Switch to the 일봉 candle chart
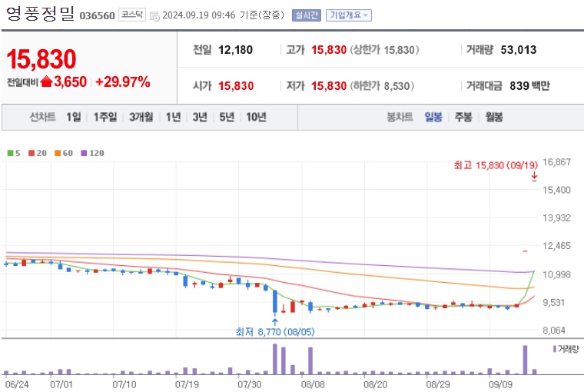Viewport: 584px width, 392px height. coord(433,117)
